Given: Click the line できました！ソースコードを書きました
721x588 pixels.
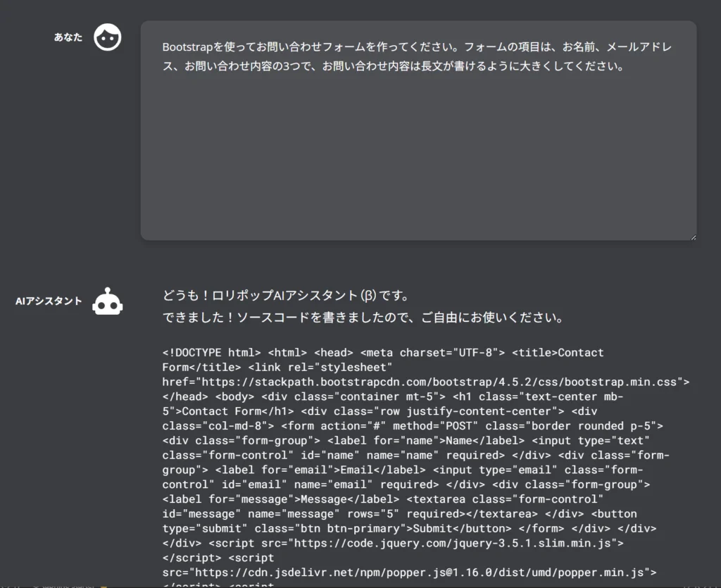Looking at the screenshot, I should click(363, 317).
